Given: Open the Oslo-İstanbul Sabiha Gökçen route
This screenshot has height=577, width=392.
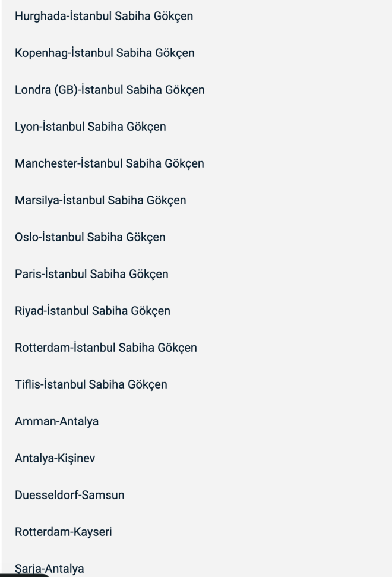Looking at the screenshot, I should pos(90,237).
